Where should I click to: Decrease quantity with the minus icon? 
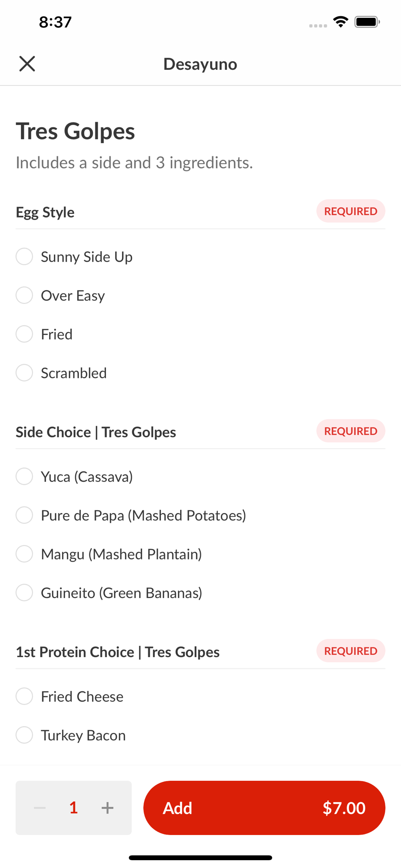pos(40,808)
